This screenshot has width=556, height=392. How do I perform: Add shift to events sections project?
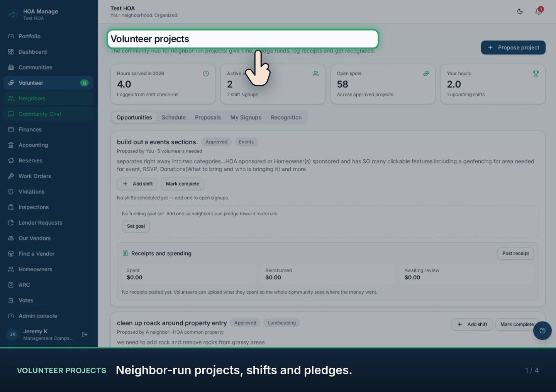pyautogui.click(x=138, y=184)
